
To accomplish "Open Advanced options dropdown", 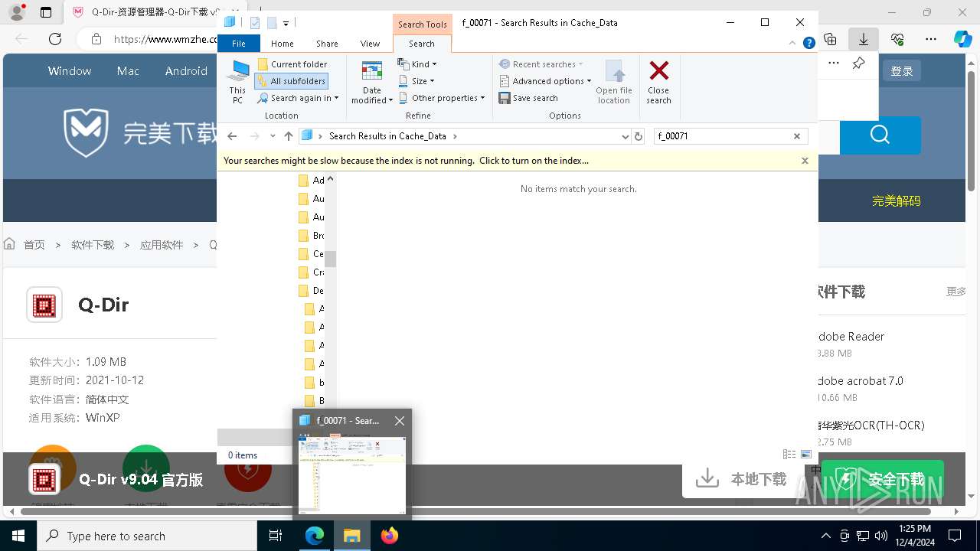I will tap(545, 81).
